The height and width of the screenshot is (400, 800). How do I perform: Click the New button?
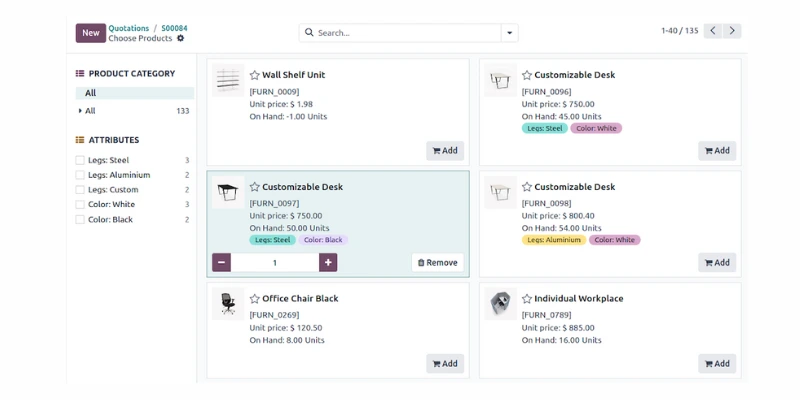click(91, 33)
